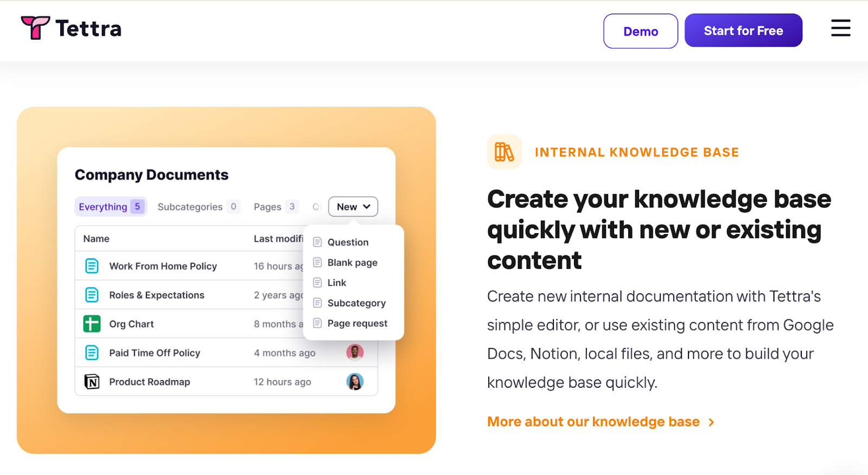Click the orange books knowledge base icon
Image resolution: width=868 pixels, height=475 pixels.
pos(504,152)
